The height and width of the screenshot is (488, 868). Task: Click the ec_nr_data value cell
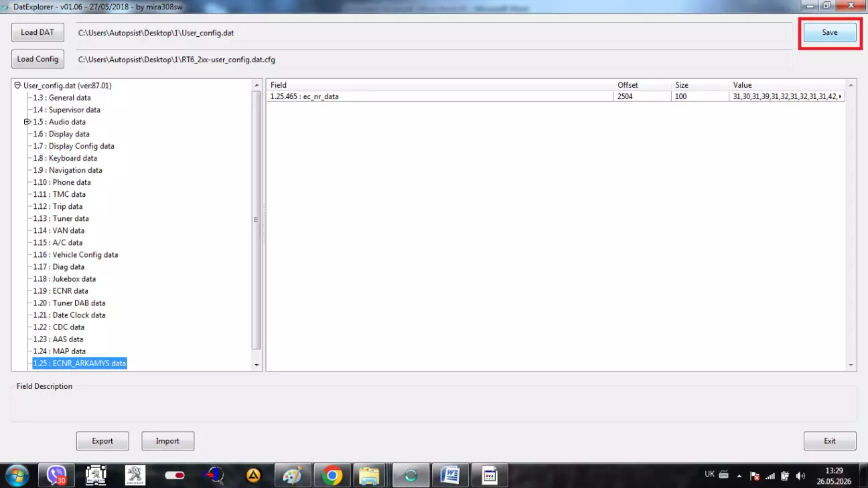click(788, 96)
